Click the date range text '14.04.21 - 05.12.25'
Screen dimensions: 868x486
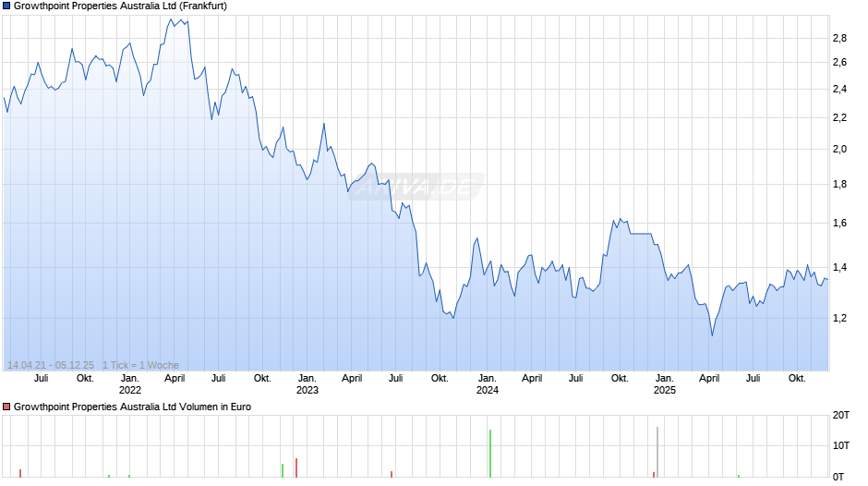tap(51, 365)
